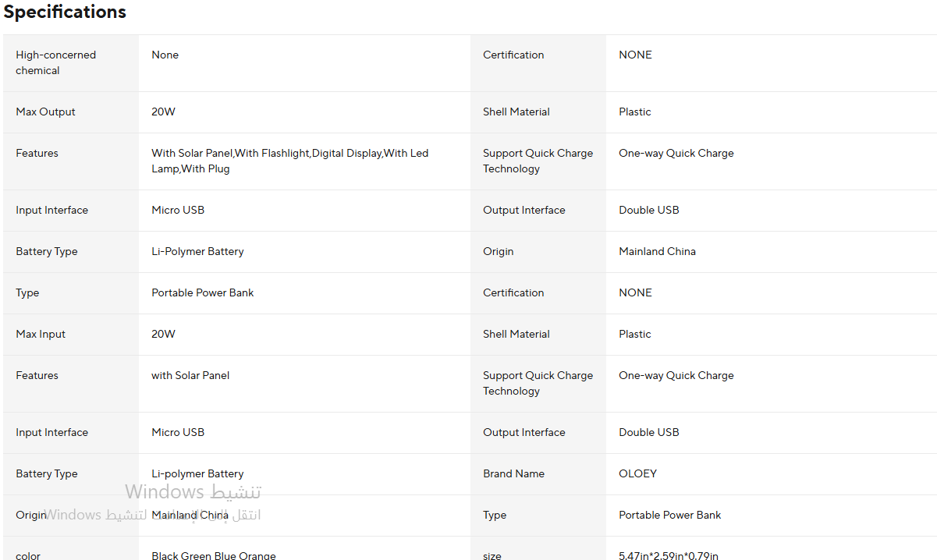Click the color label at the bottom
937x560 pixels.
click(x=28, y=555)
